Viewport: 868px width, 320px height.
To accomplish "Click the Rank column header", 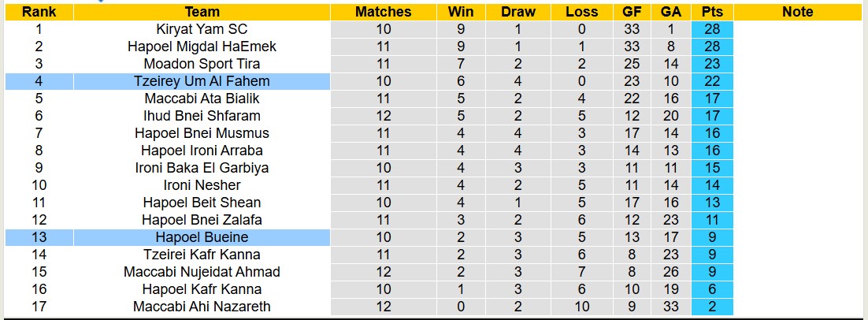I will point(39,12).
